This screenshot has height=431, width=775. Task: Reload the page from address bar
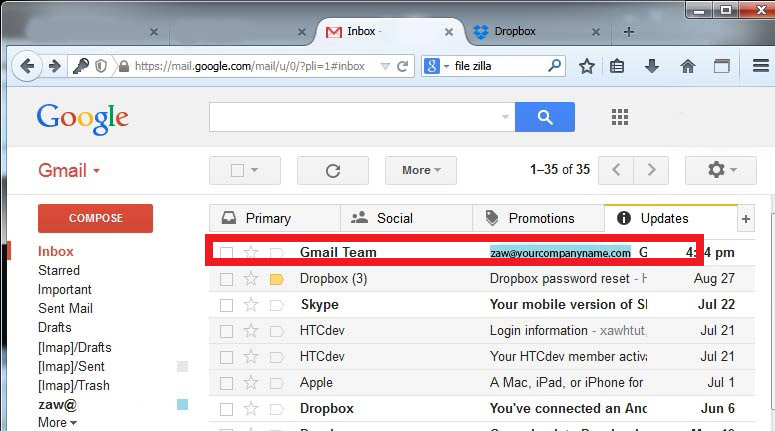coord(403,66)
